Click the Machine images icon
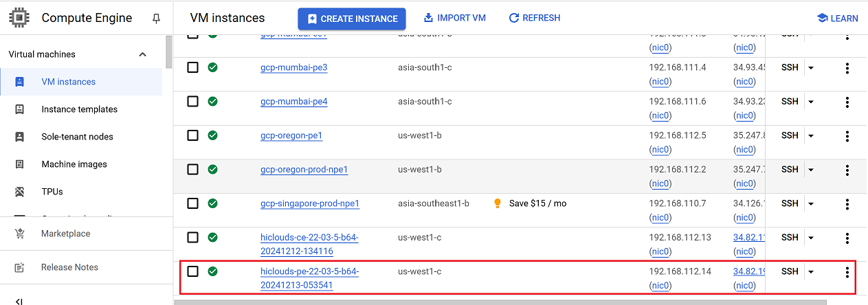Image resolution: width=868 pixels, height=305 pixels. tap(19, 164)
